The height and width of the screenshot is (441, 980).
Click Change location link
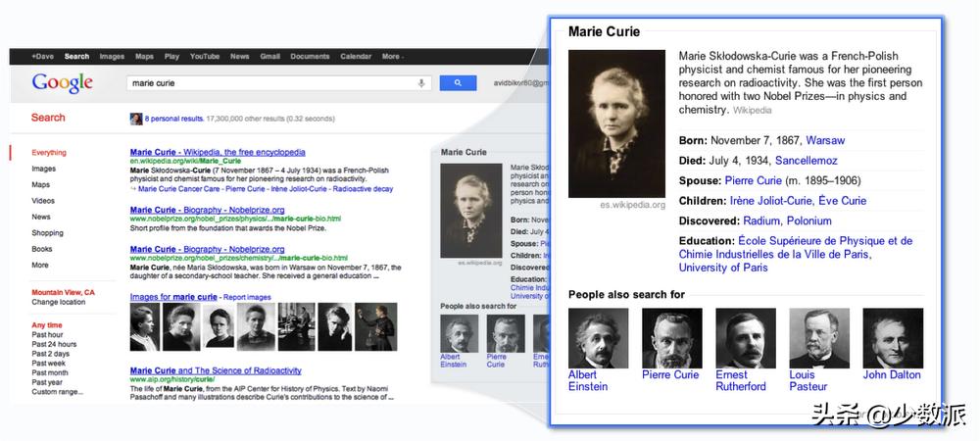pyautogui.click(x=59, y=302)
